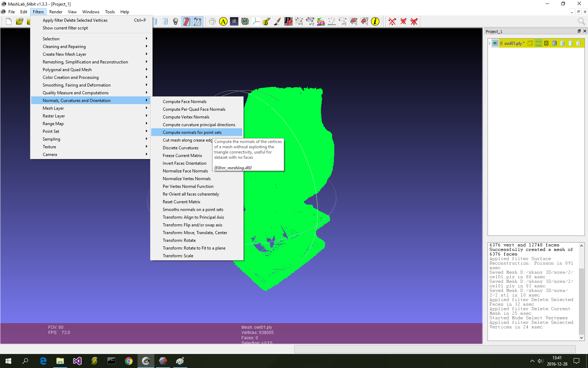Click the PP pick points icon
Viewport: 588px width, 368px height.
(288, 22)
